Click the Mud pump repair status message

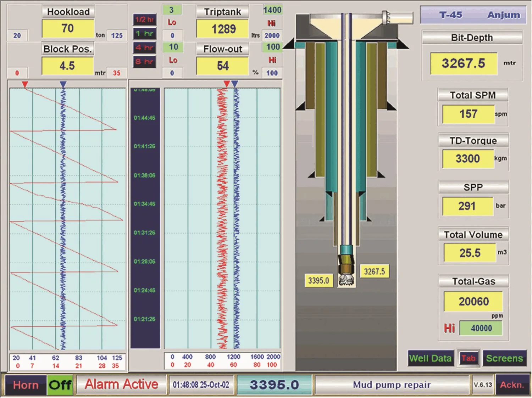[x=391, y=385]
